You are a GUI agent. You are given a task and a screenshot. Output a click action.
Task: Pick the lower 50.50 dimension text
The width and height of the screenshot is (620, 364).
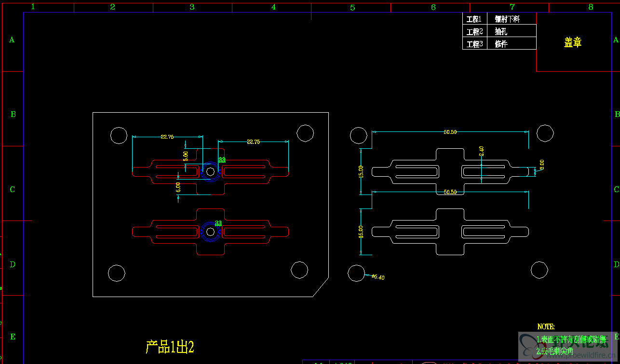pos(450,192)
